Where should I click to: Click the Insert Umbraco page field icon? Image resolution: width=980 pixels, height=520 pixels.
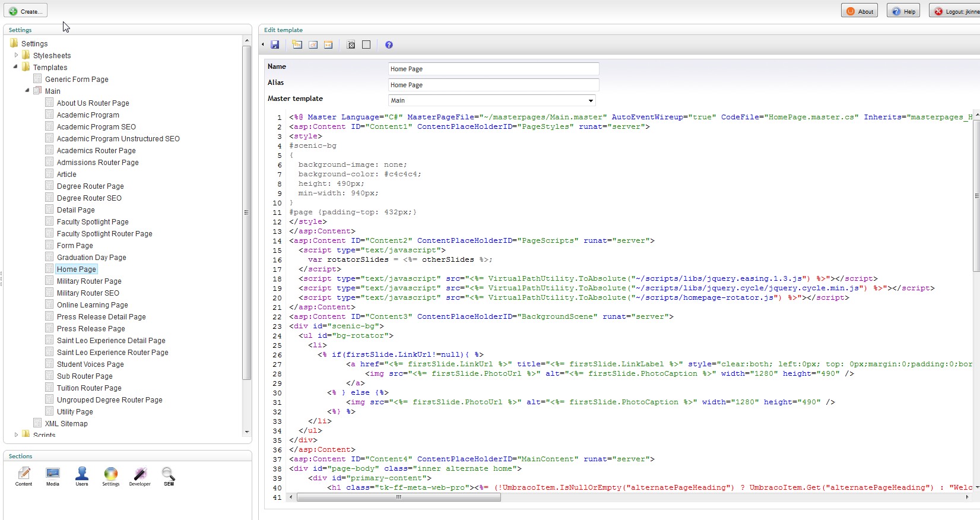click(297, 45)
